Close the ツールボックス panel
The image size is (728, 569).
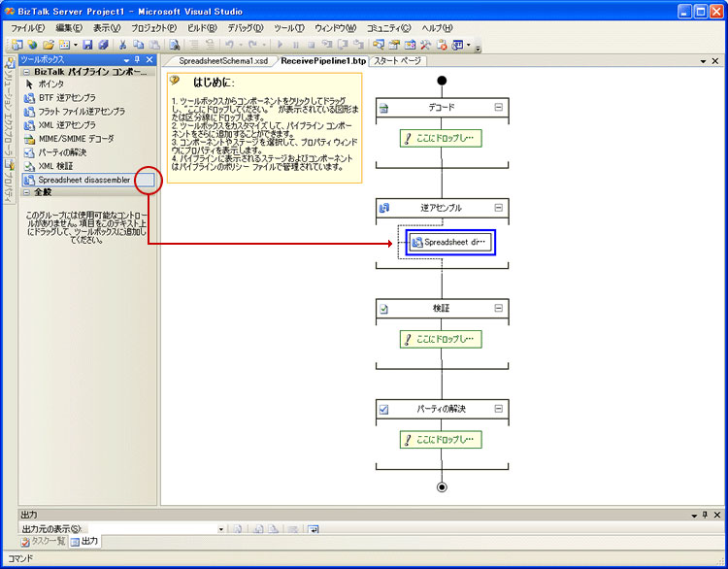click(149, 60)
